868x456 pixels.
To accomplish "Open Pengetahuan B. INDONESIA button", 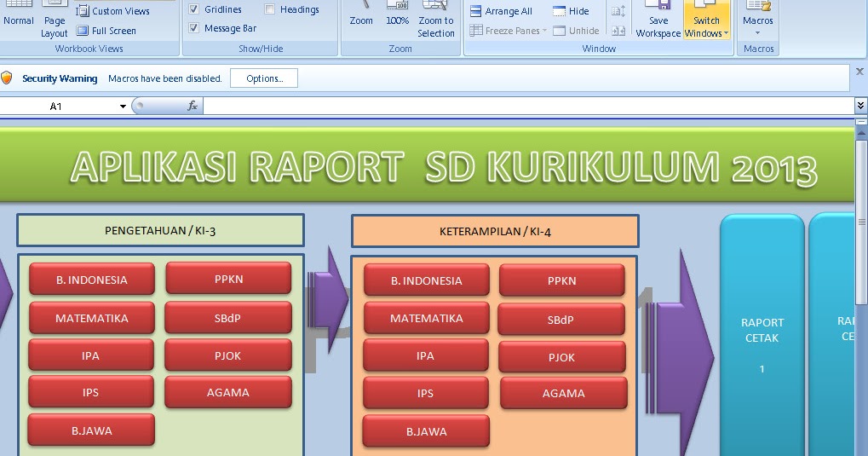I will (x=91, y=280).
